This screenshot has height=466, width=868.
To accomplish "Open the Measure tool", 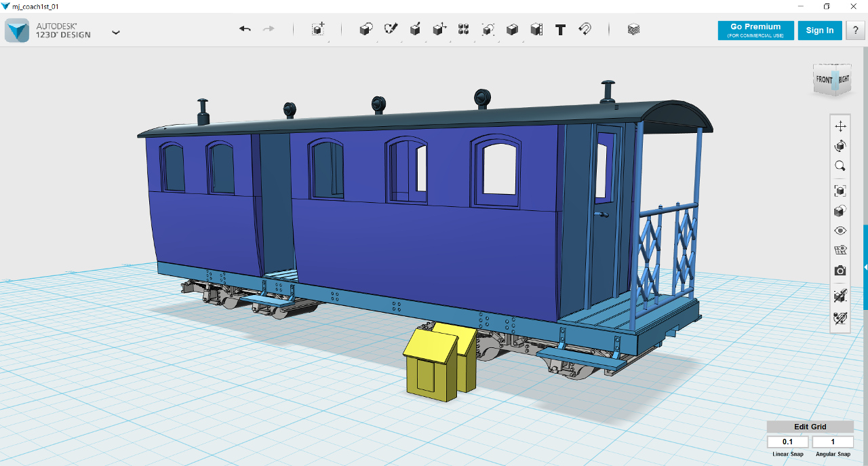I will point(536,29).
